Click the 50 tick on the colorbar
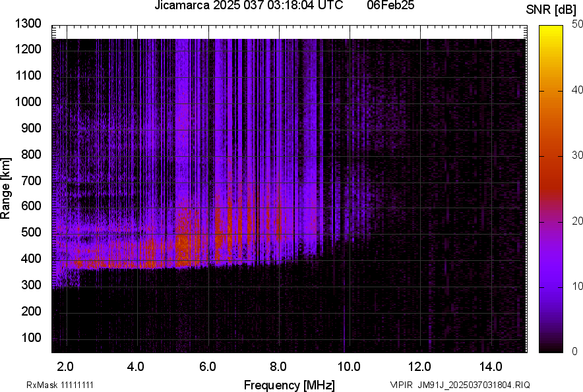 [x=578, y=24]
